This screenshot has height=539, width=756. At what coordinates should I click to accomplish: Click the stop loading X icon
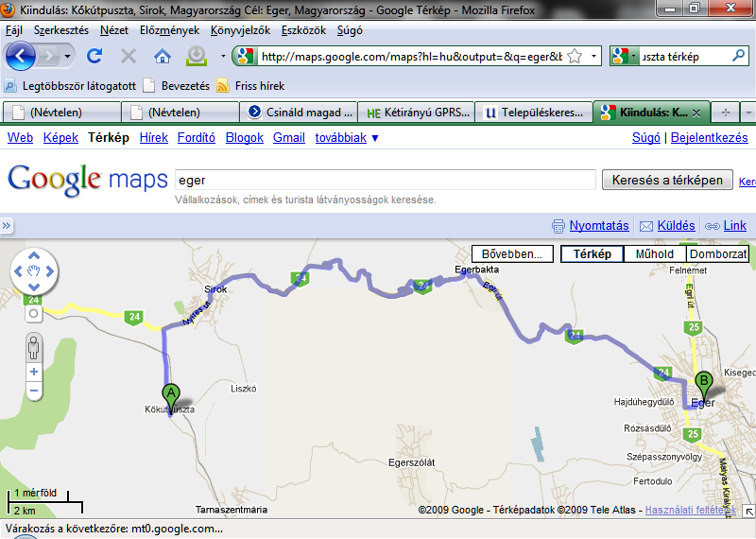tap(129, 57)
